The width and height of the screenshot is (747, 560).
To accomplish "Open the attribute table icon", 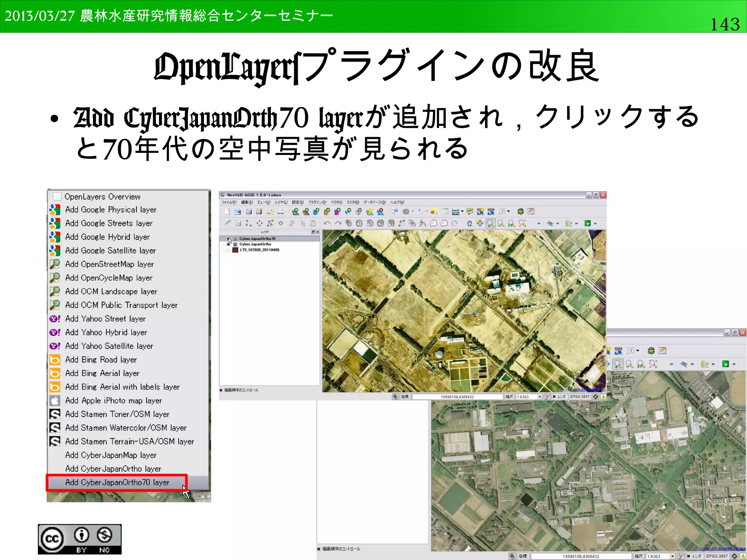I will (445, 212).
